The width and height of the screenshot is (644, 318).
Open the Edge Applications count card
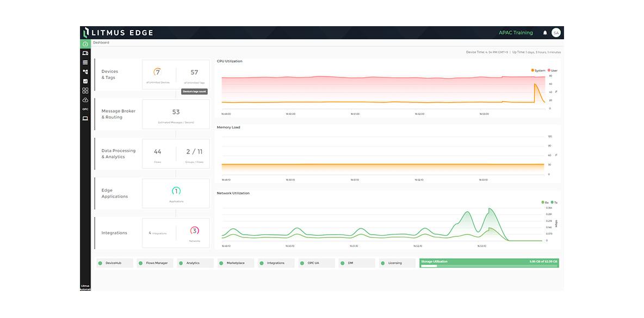pos(176,193)
